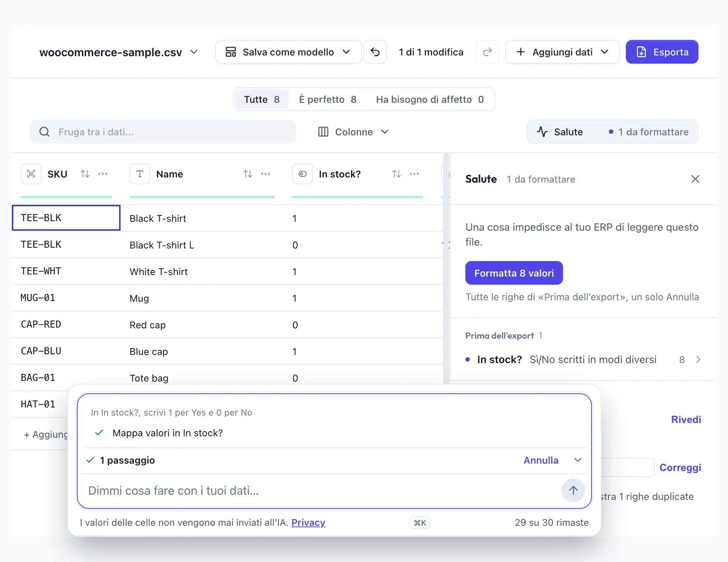Open the Privacy link
728x562 pixels.
308,522
